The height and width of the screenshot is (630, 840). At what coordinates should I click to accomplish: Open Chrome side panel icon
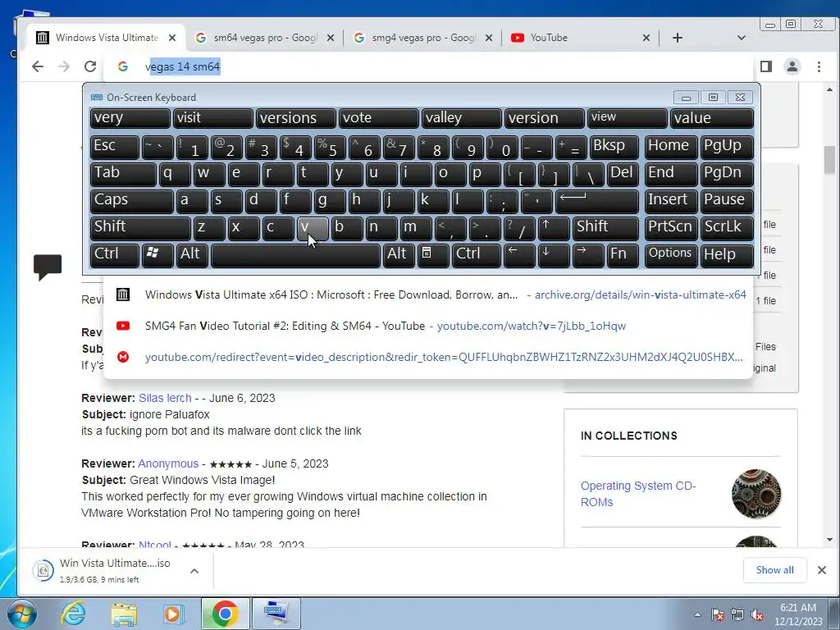(x=766, y=66)
